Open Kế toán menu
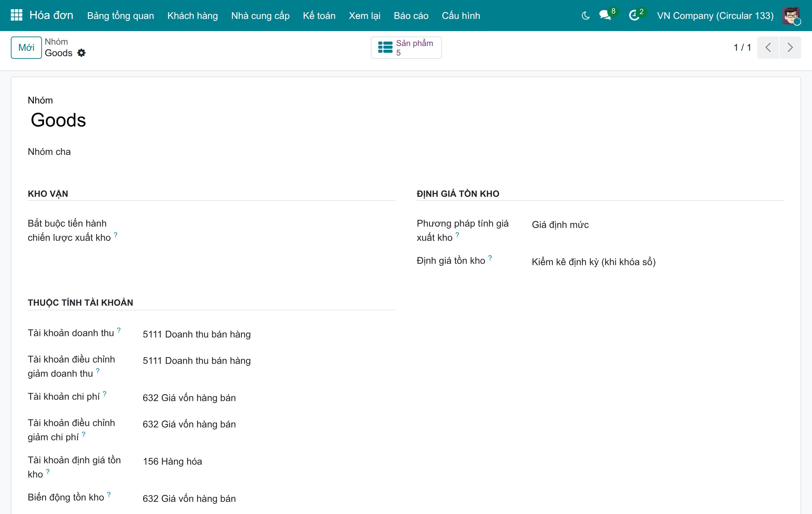Screen dimensions: 812x514 319,16
